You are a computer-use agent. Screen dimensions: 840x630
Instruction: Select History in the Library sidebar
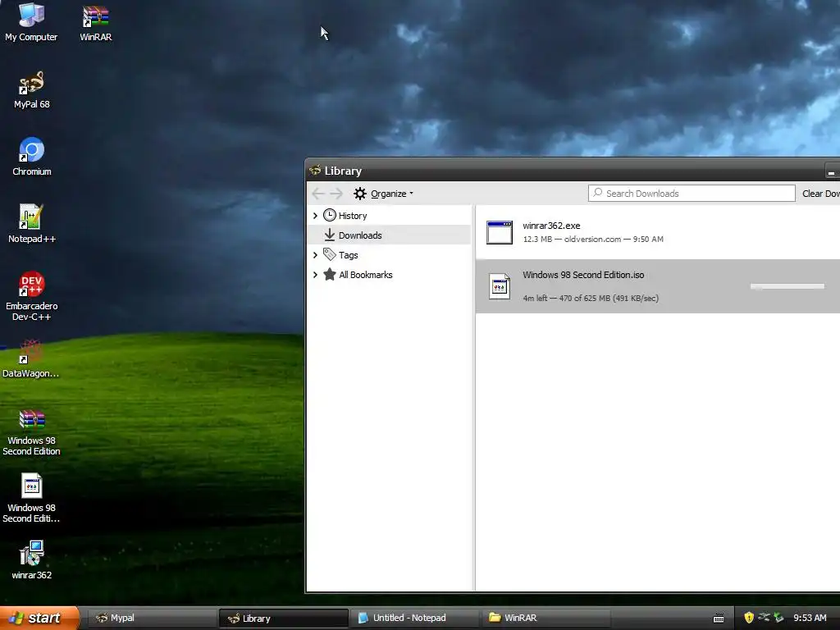(x=353, y=216)
